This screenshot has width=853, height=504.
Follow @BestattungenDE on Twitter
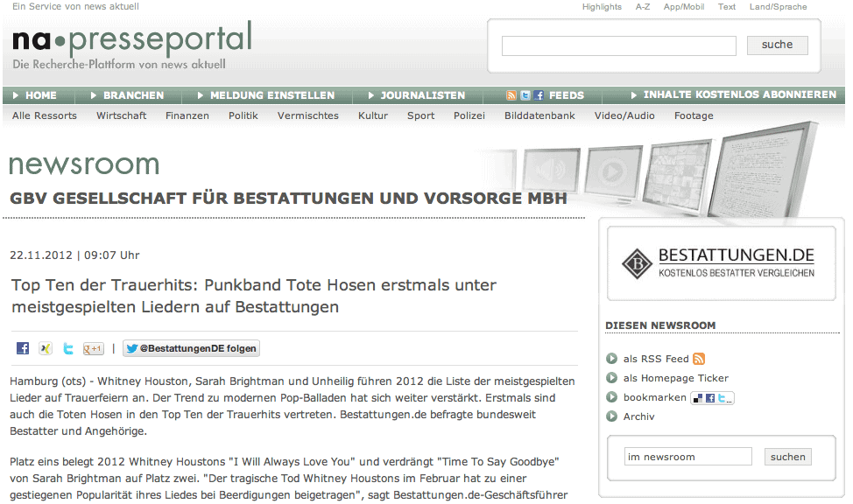(x=191, y=348)
